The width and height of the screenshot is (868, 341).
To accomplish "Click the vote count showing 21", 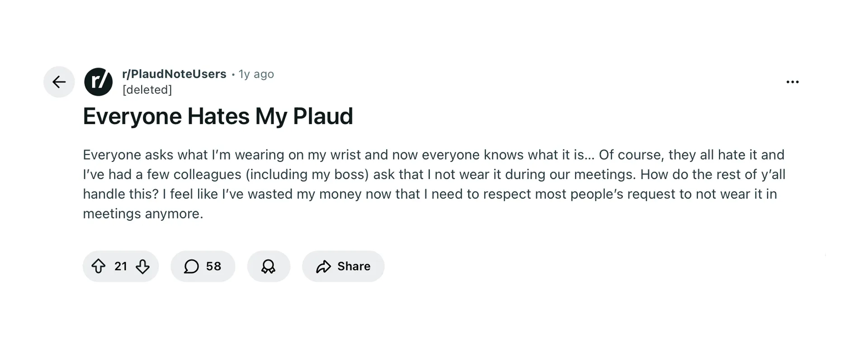I will point(121,266).
